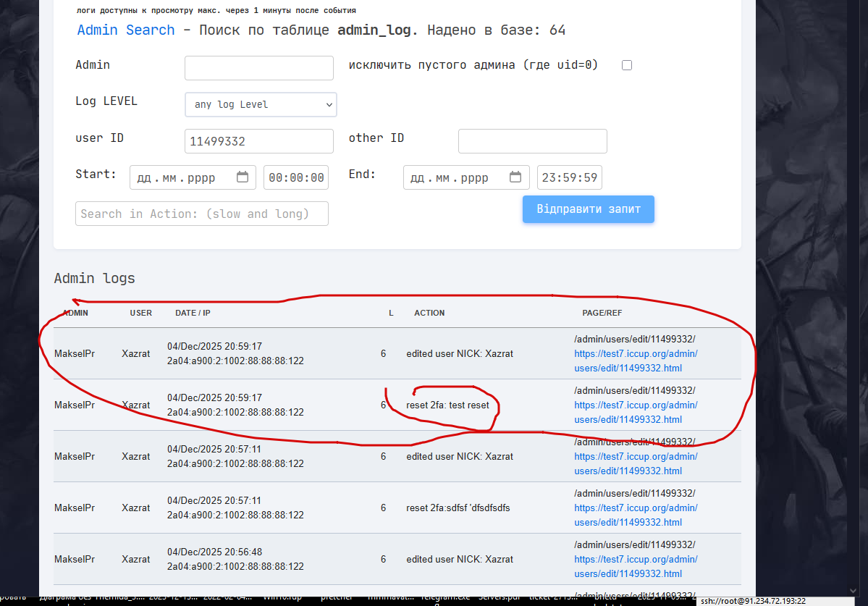Click the End date дд.мм.рррр field
Viewport: 868px width, 606px height.
pos(466,177)
